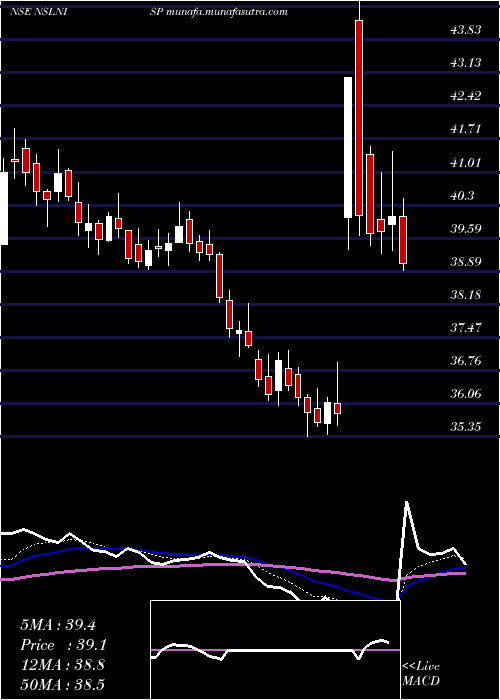Viewport: 500px width, 700px height.
Task: Click the 43.13 price axis label
Action: [x=466, y=62]
